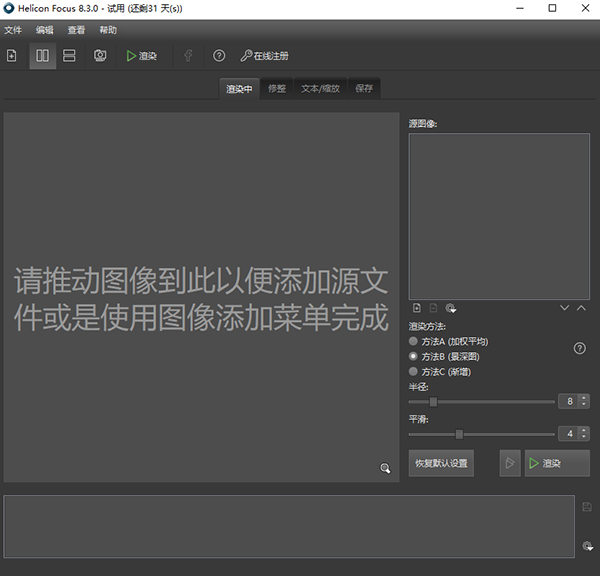Click the large 渲染 render button
This screenshot has width=600, height=576.
557,463
